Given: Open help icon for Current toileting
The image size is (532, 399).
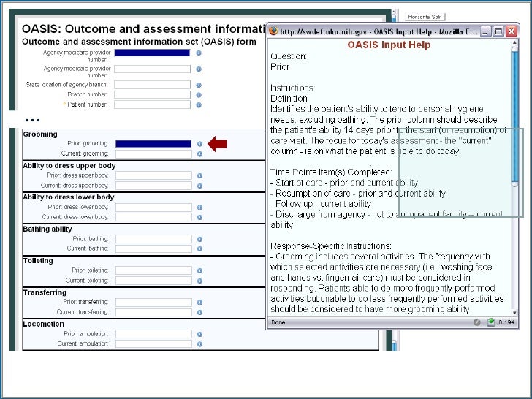Looking at the screenshot, I should pyautogui.click(x=199, y=281).
